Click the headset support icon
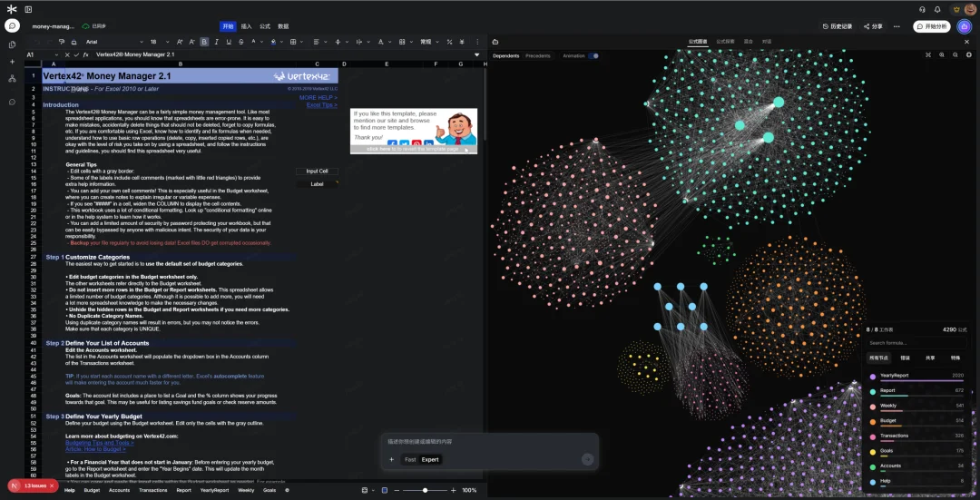 (x=922, y=9)
